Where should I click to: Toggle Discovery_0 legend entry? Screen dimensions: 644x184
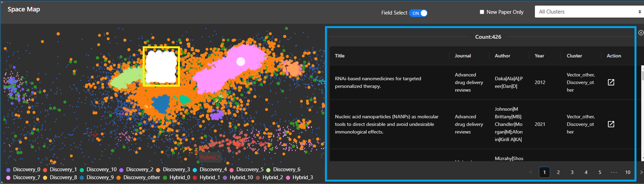[x=23, y=169]
